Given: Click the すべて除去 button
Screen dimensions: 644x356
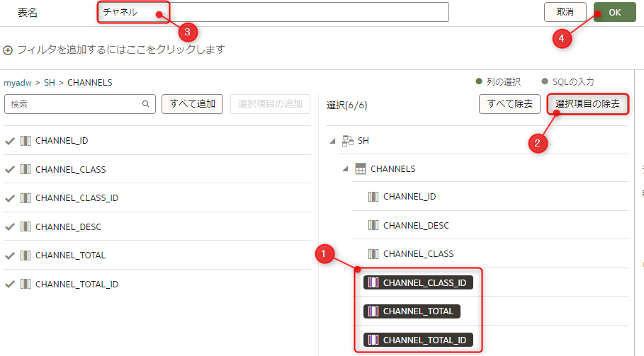Looking at the screenshot, I should point(509,104).
